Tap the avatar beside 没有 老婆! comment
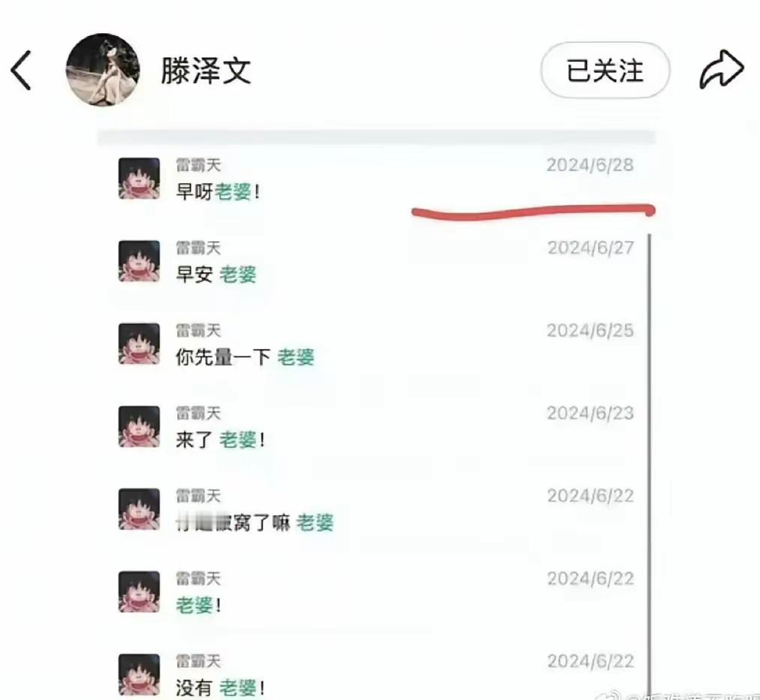The height and width of the screenshot is (700, 760). click(139, 674)
